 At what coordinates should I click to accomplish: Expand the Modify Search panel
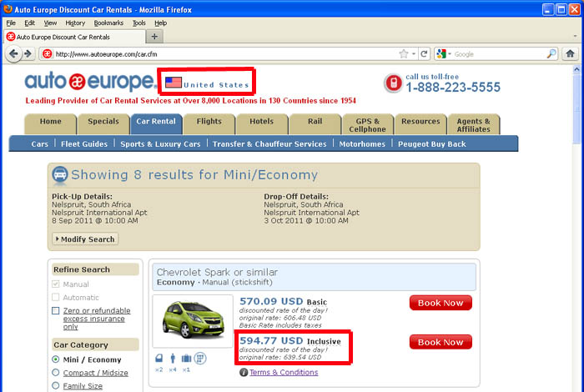[x=85, y=239]
